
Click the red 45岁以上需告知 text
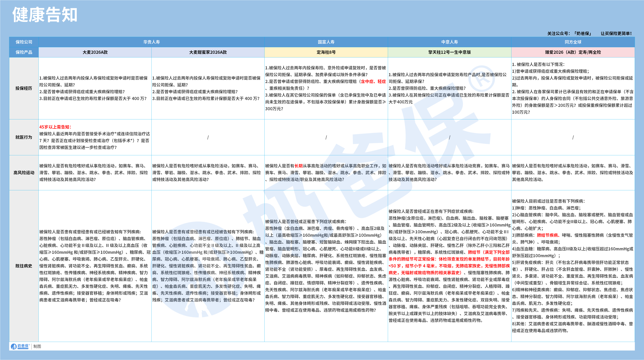click(x=55, y=127)
